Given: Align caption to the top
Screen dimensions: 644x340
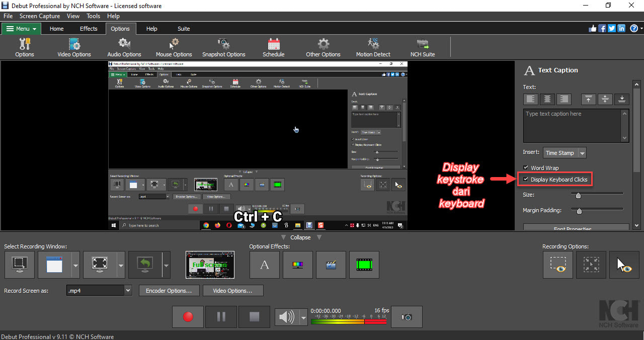Looking at the screenshot, I should coord(589,99).
